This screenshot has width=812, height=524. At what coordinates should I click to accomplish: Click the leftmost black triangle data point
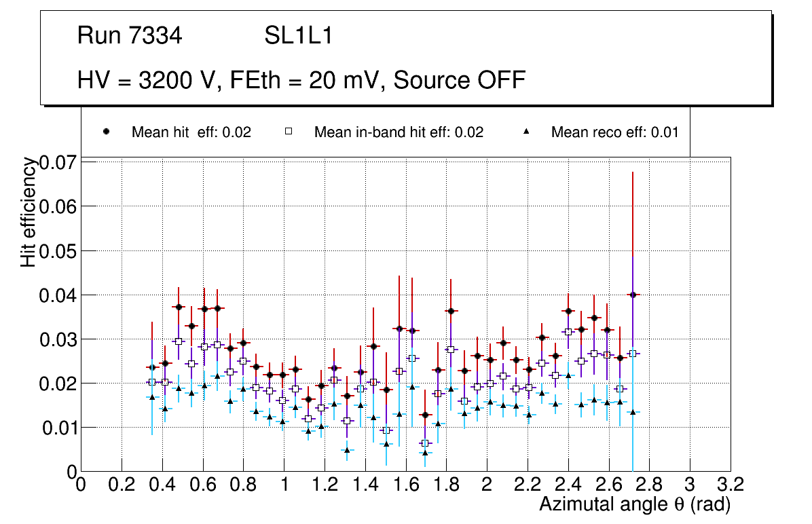click(x=152, y=397)
